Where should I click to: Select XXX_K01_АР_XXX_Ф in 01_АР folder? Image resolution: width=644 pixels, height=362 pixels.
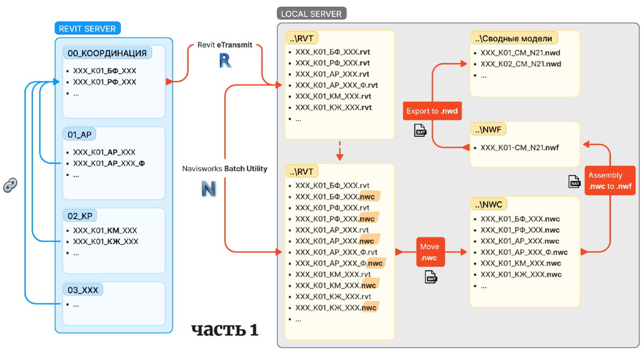click(109, 164)
